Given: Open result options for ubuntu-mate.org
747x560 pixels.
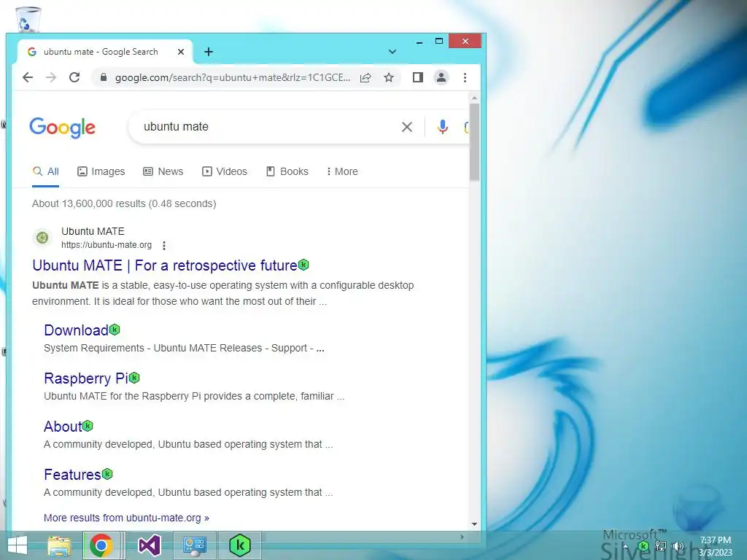Looking at the screenshot, I should click(x=164, y=245).
